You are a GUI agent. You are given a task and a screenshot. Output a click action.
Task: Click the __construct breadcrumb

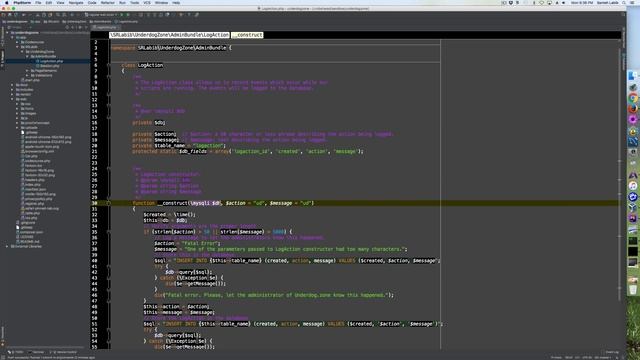tap(247, 35)
